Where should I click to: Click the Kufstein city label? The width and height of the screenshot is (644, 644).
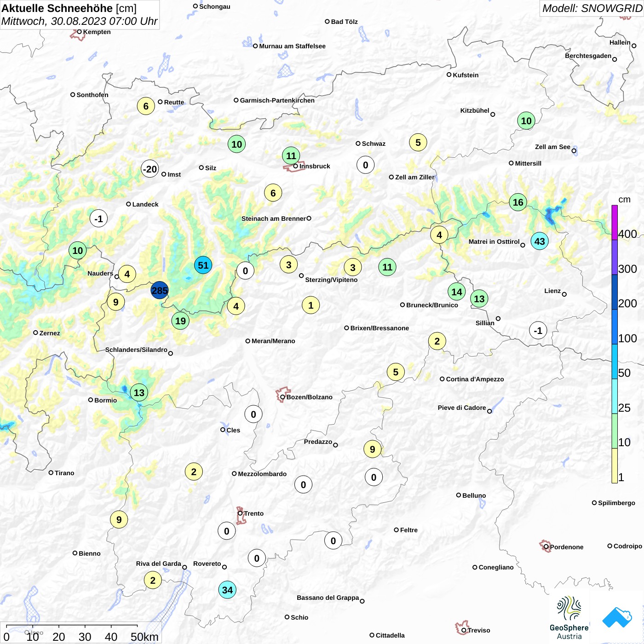click(x=466, y=75)
